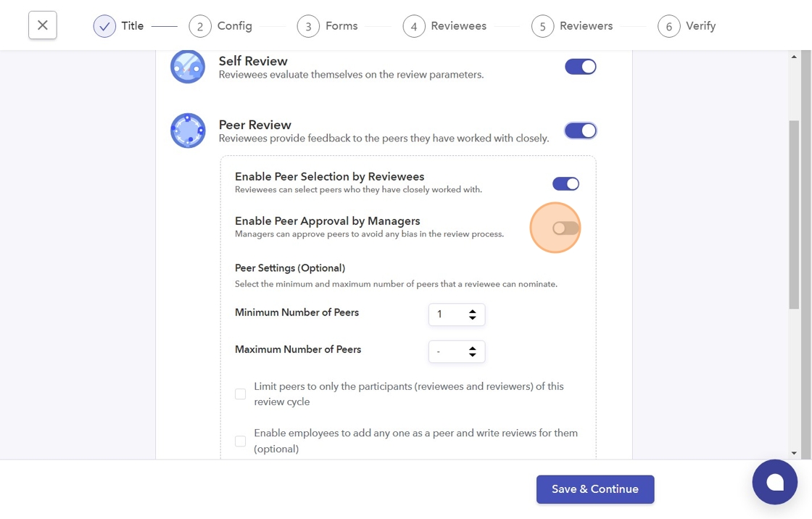Go to the Forms step
812x519 pixels.
(341, 26)
